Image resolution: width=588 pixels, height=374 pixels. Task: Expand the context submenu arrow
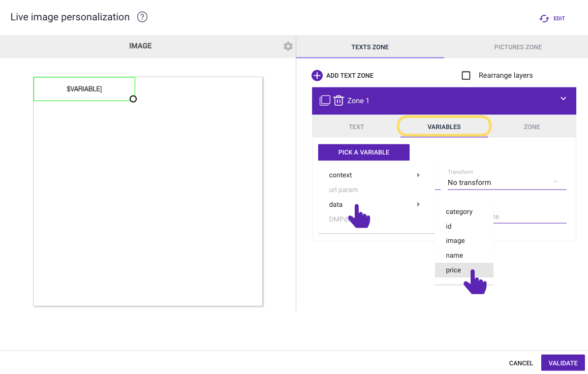coord(418,175)
